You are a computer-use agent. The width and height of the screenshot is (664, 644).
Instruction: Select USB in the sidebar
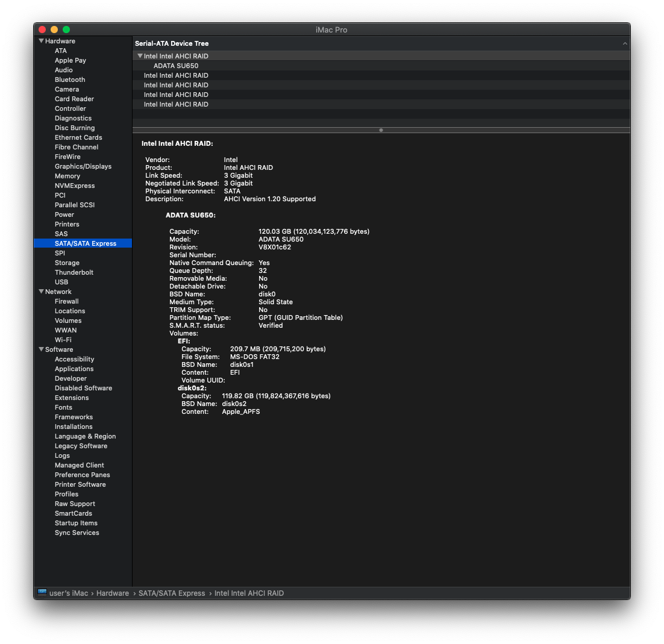tap(61, 283)
